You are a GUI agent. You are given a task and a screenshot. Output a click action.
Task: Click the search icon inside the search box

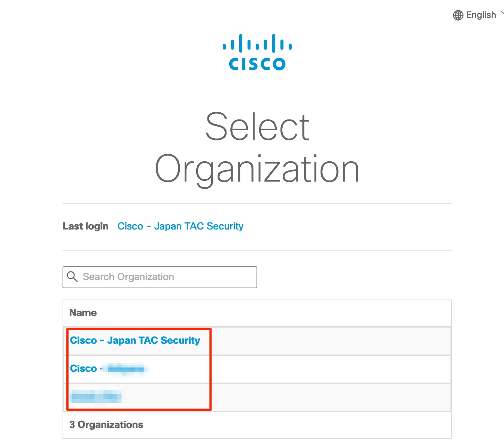pyautogui.click(x=73, y=277)
